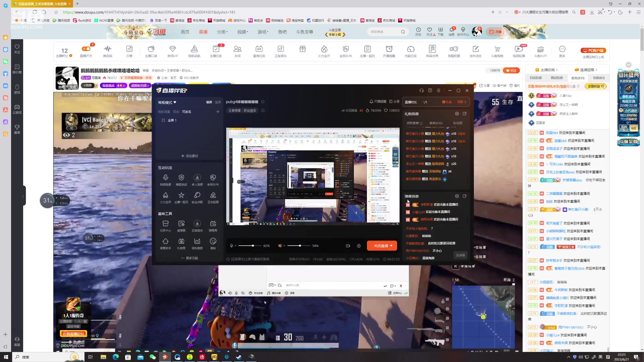Screen dimensions: 644x362
Task: Open 视频连麦 in the 直播伴侣 window
Action: [x=165, y=180]
